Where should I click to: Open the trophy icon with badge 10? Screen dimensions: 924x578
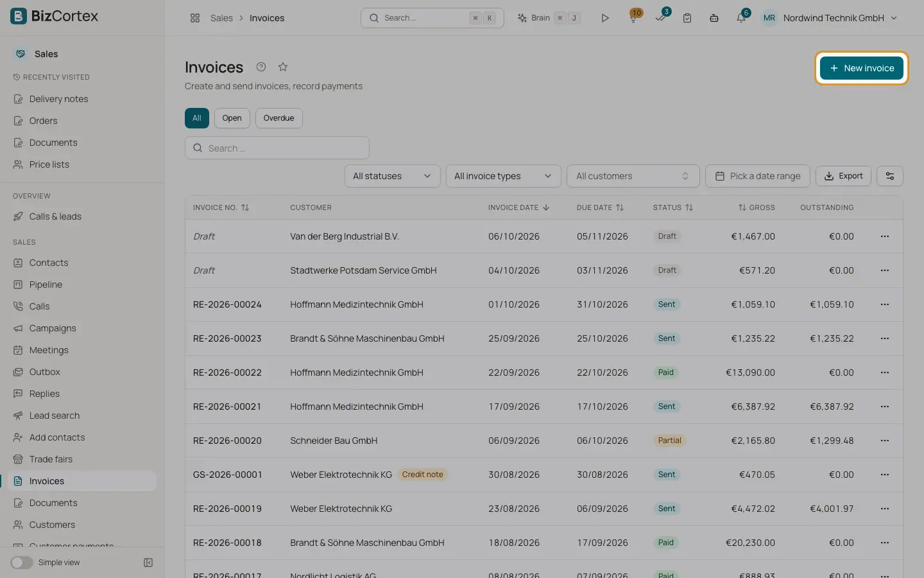point(633,18)
